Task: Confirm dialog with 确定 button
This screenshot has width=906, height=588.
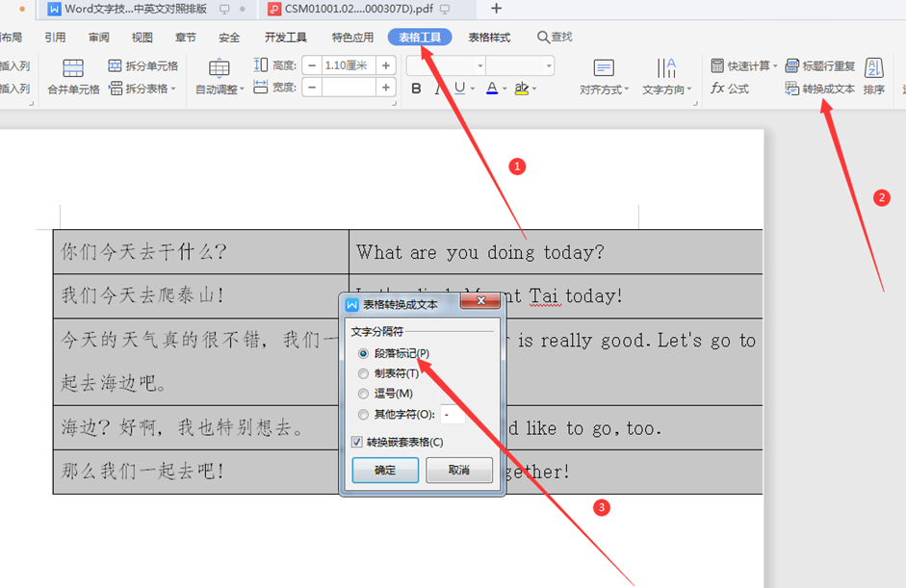Action: [x=385, y=471]
